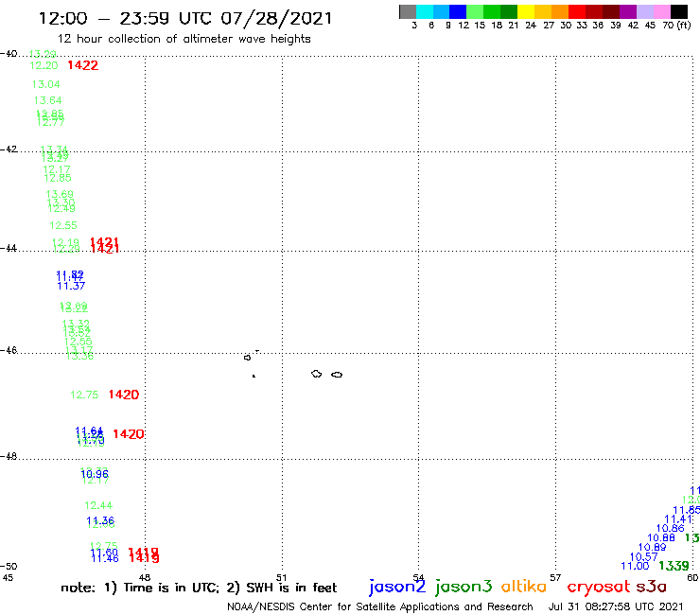Click the black swatch ending the color scale
This screenshot has width=700, height=615.
coord(679,11)
